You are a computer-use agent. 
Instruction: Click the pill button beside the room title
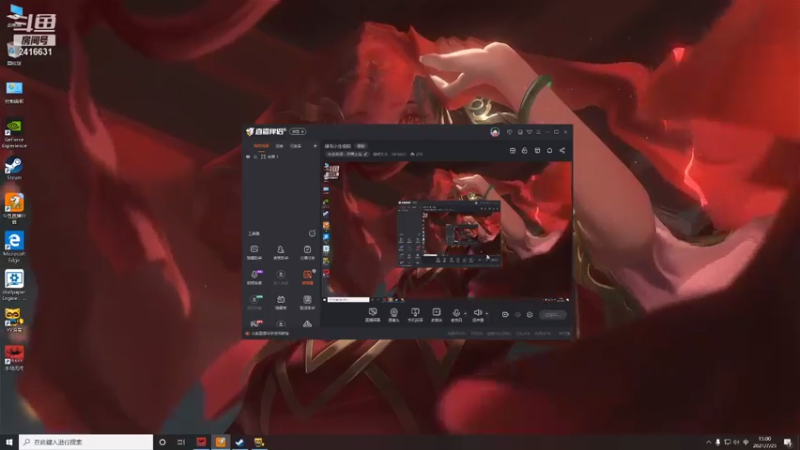pyautogui.click(x=361, y=146)
